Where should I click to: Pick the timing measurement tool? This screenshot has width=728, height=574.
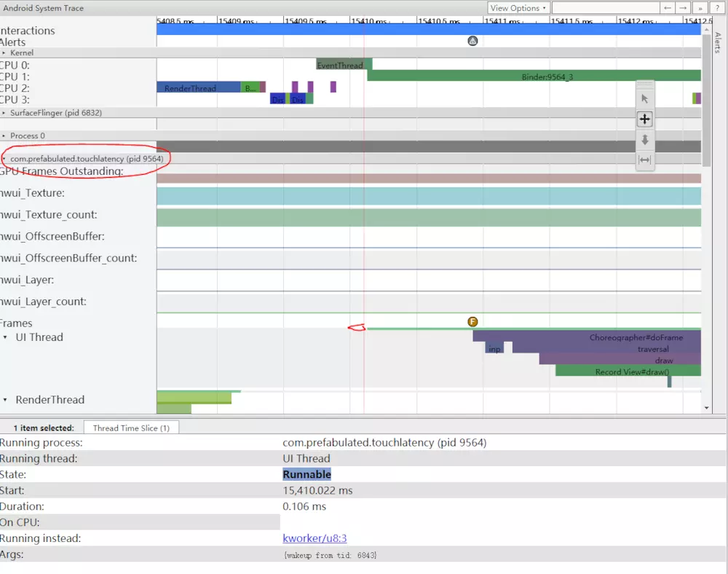644,160
